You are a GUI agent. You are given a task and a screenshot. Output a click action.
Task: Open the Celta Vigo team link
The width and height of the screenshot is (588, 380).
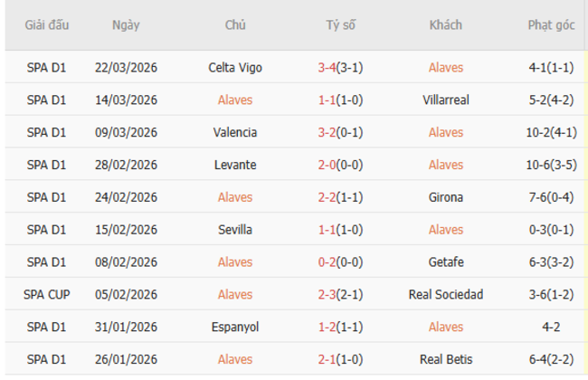(234, 68)
